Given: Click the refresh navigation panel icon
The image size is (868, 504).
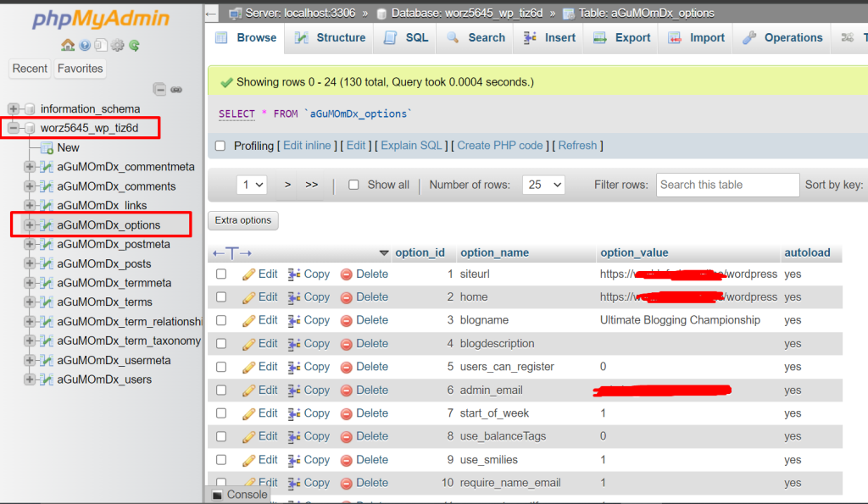Looking at the screenshot, I should coord(134,45).
